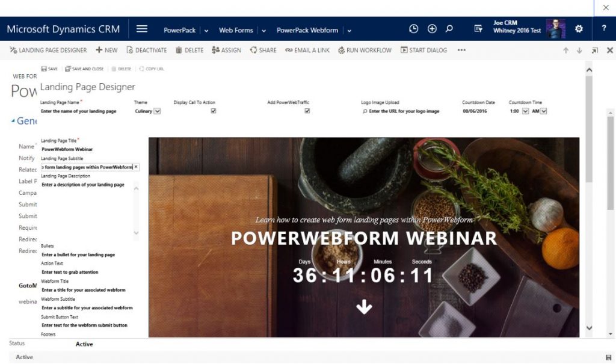Screen dimensions: 616x364
Task: Open the Theme dropdown showing Culinary
Action: pos(157,111)
